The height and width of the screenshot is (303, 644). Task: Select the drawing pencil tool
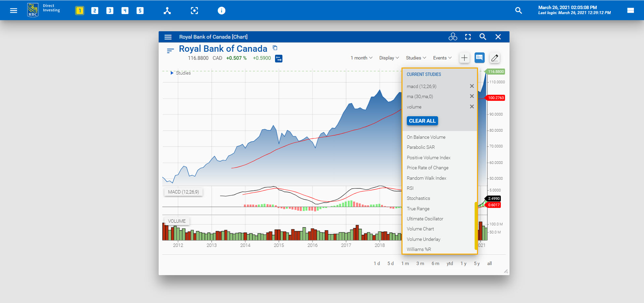494,57
